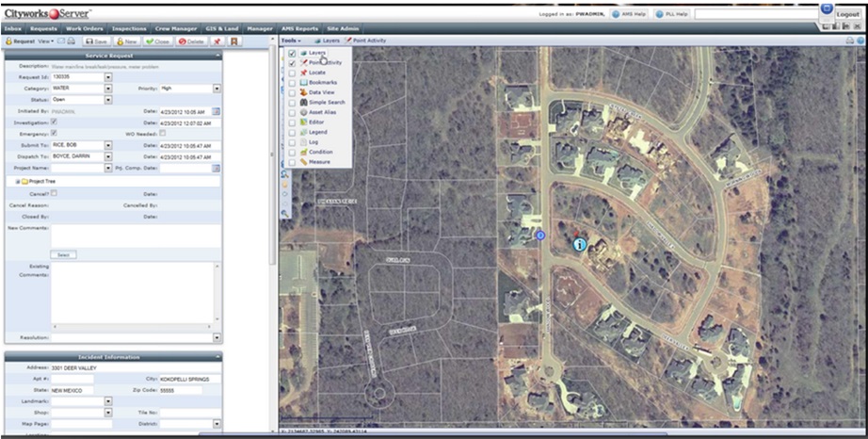Open the Category dropdown arrow
This screenshot has height=439, width=868.
[108, 89]
